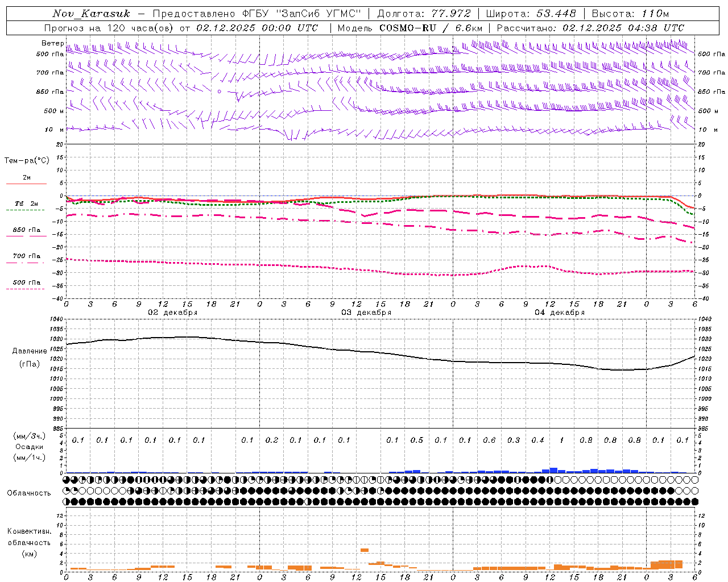The width and height of the screenshot is (728, 582).
Task: Click the red line sample under '2м' legend
Action: click(26, 184)
